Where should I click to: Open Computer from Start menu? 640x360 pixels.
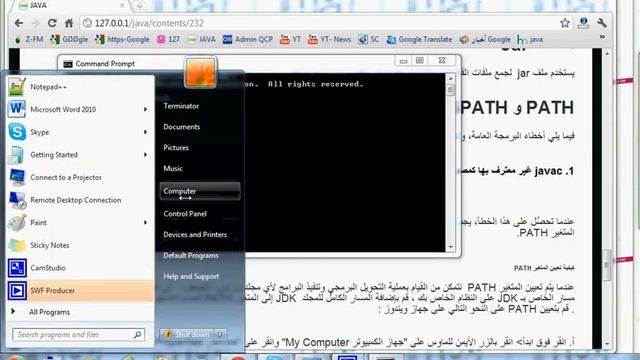(x=200, y=191)
